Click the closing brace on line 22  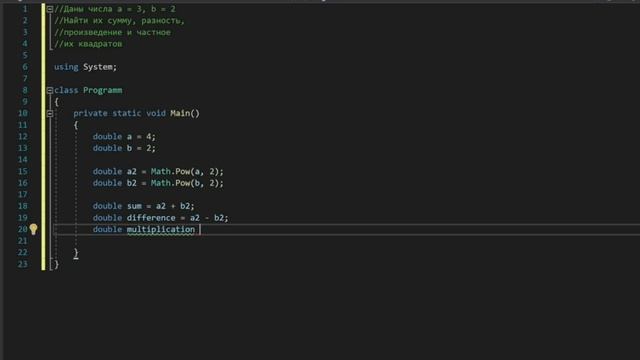(76, 253)
